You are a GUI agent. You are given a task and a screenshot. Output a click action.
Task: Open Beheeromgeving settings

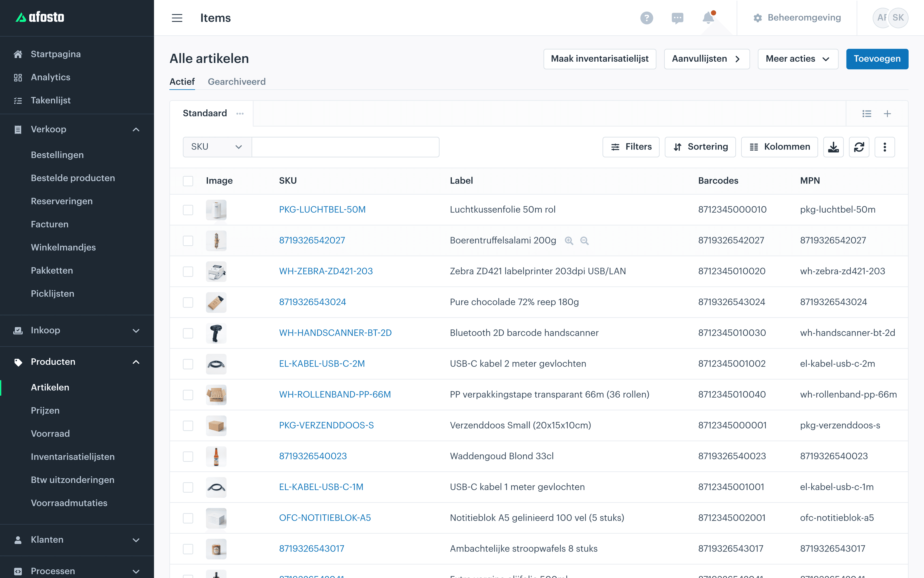pos(797,18)
